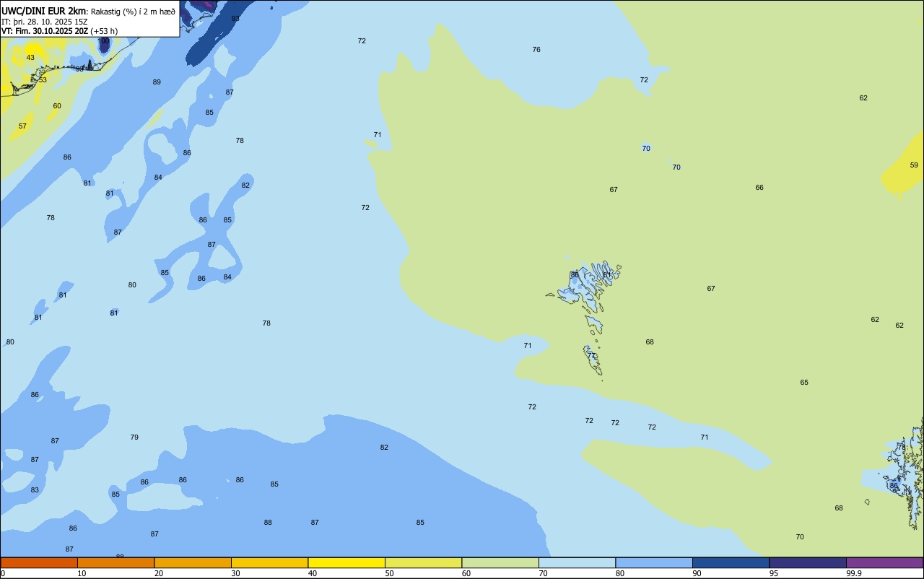Click the 95 tick label on the legend
Image resolution: width=924 pixels, height=579 pixels.
pyautogui.click(x=774, y=573)
